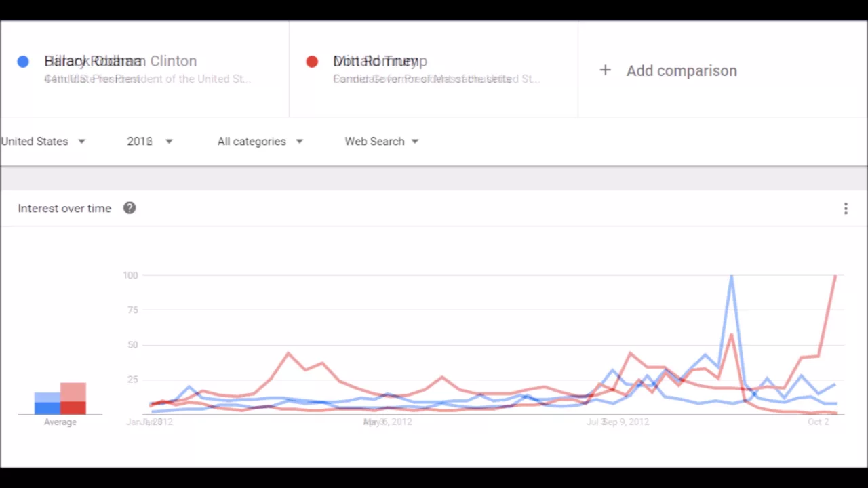Click the second search term box with the red dot
The image size is (868, 488).
pos(433,69)
